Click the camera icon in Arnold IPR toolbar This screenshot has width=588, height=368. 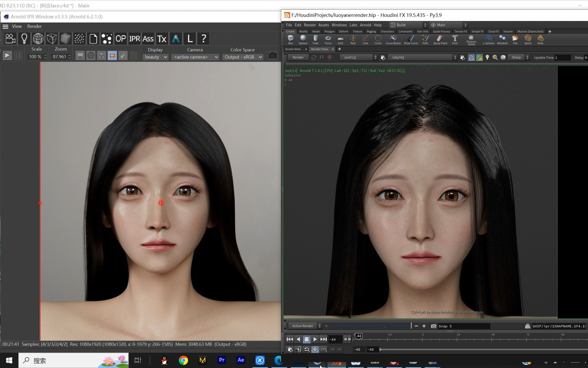point(10,39)
